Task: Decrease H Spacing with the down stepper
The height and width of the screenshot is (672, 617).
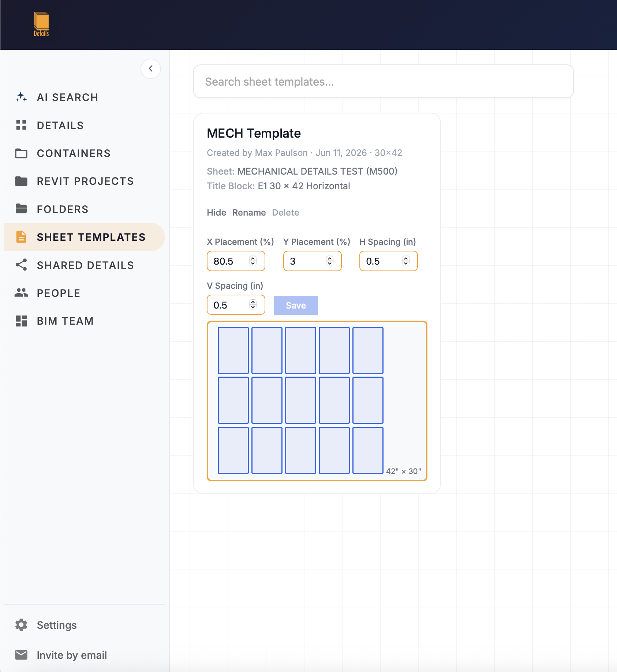Action: pyautogui.click(x=406, y=264)
